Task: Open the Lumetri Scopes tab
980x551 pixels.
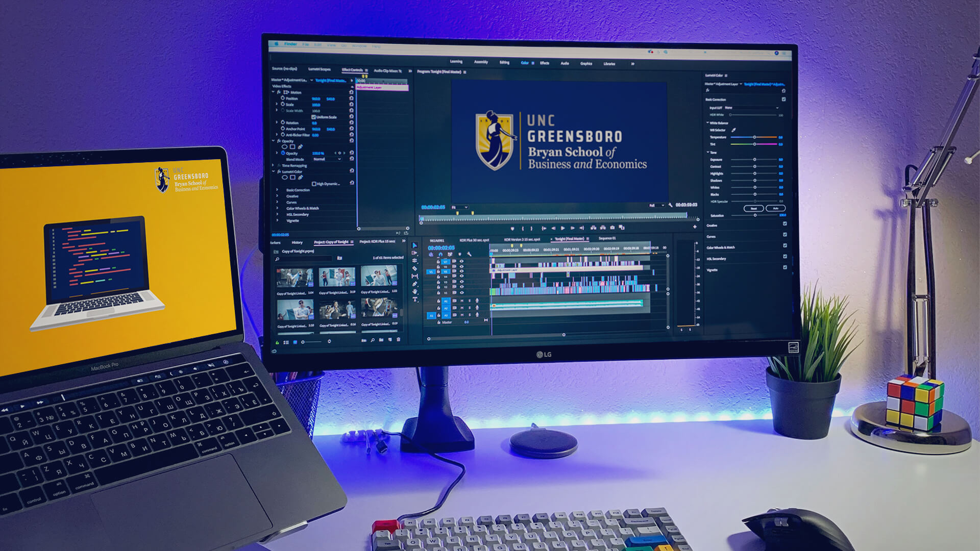Action: point(319,69)
